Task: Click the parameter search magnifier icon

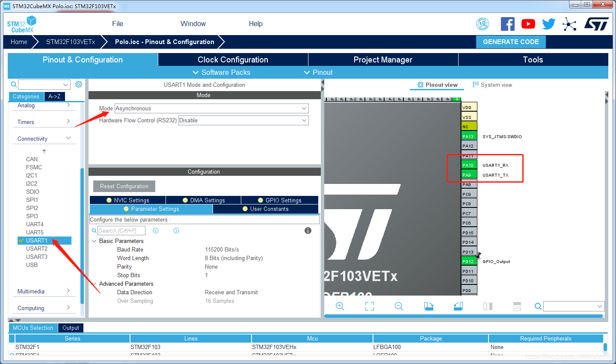Action: point(94,231)
